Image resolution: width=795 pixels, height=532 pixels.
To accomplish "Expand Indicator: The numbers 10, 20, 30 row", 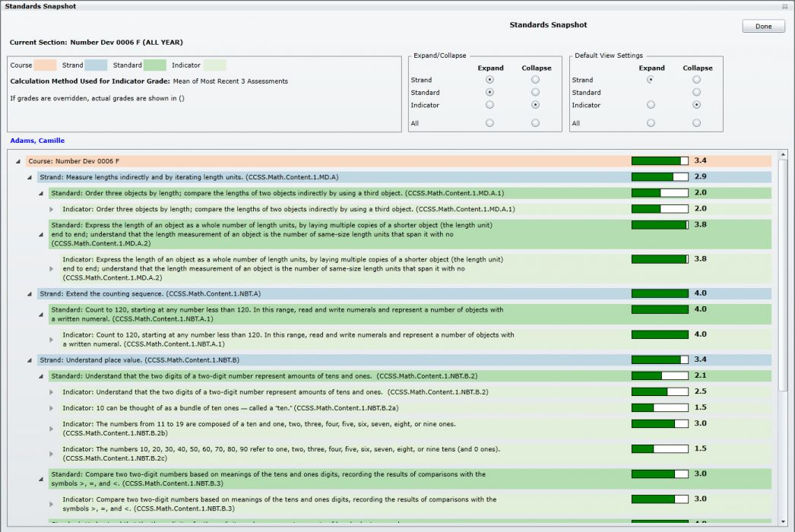I will 51,454.
